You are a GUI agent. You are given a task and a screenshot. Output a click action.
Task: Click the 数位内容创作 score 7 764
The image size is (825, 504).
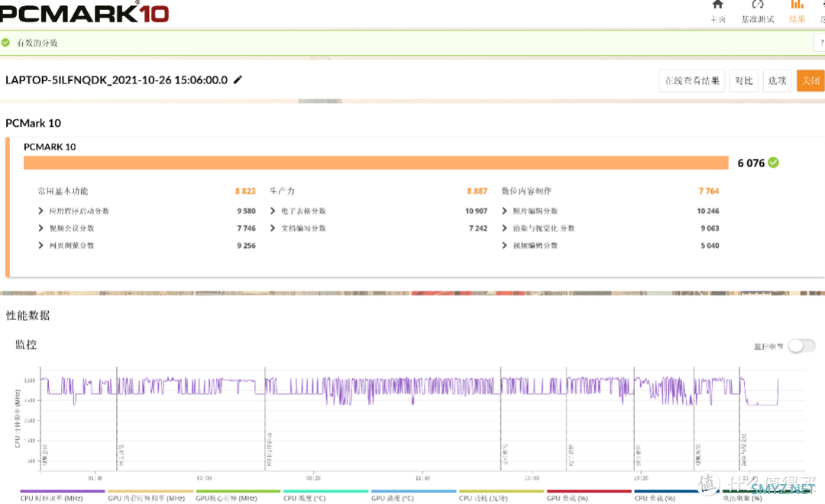tap(709, 191)
